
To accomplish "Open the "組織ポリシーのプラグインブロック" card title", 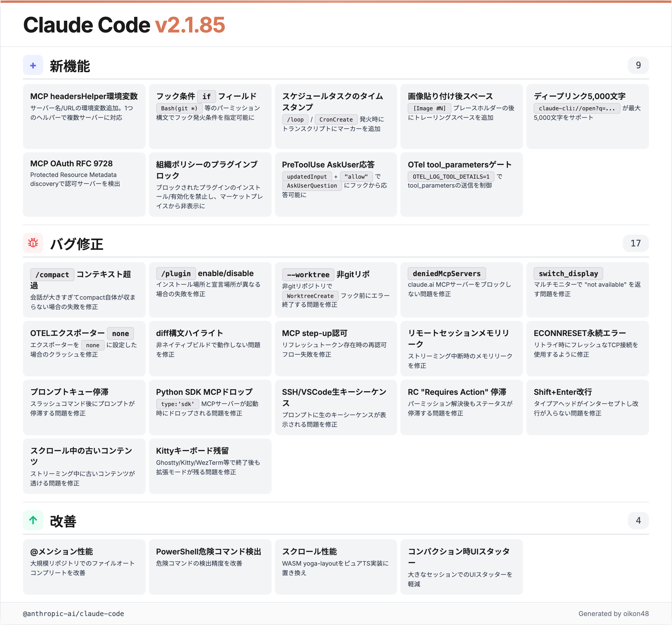I will pos(207,170).
